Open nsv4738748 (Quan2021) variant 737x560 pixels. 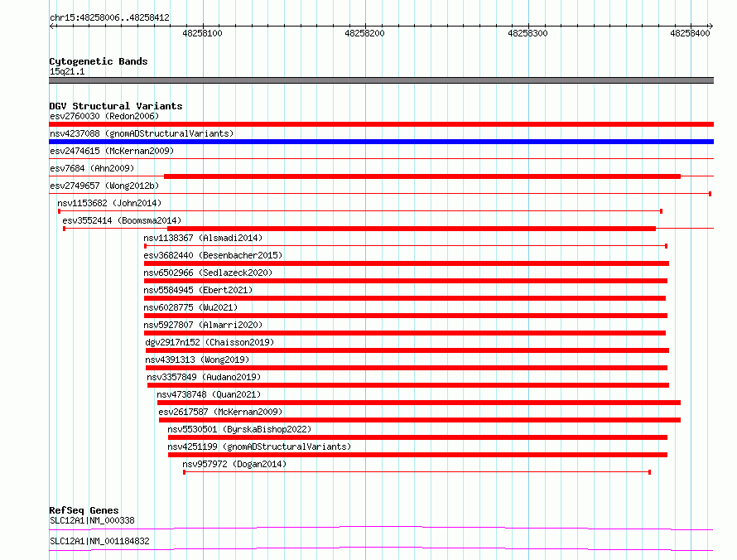pyautogui.click(x=209, y=394)
